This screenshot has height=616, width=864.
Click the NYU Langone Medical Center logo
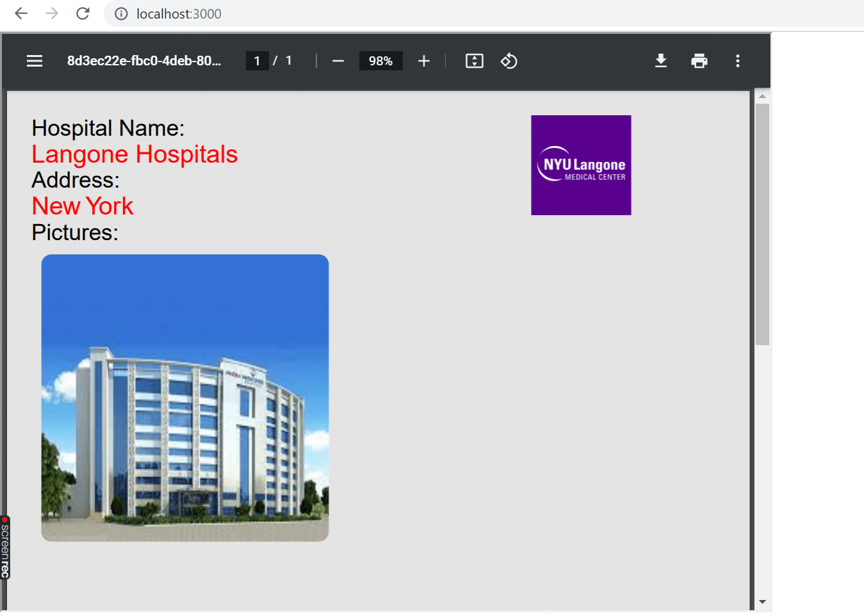pos(581,165)
